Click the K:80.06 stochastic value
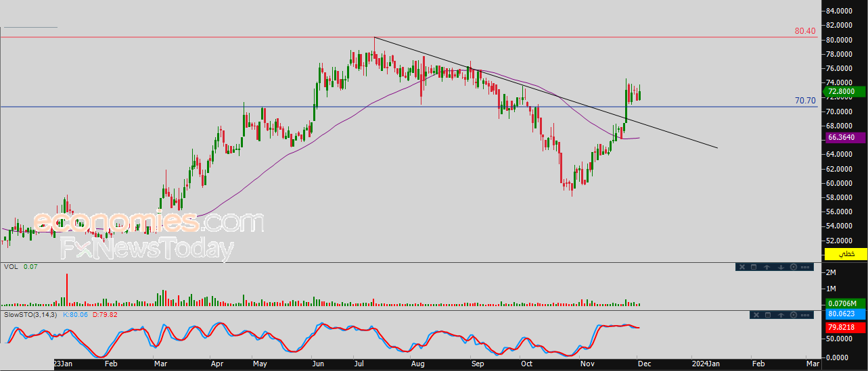Screen dimensions: 868x371 76,315
